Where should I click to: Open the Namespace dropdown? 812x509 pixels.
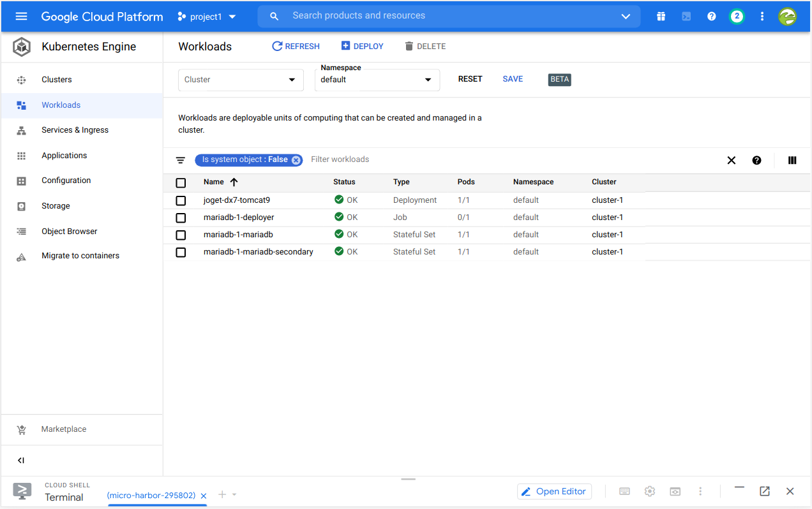[x=377, y=80]
